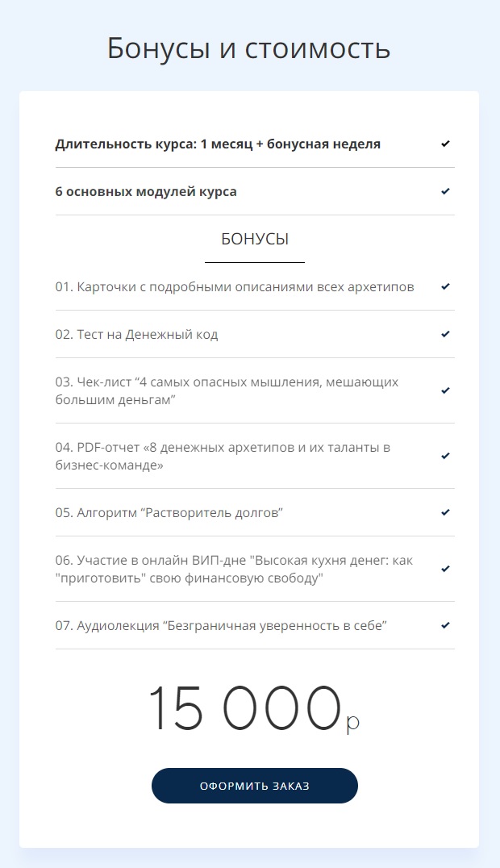The height and width of the screenshot is (868, 500).
Task: Click the checkmark beside course duration row
Action: pos(445,144)
